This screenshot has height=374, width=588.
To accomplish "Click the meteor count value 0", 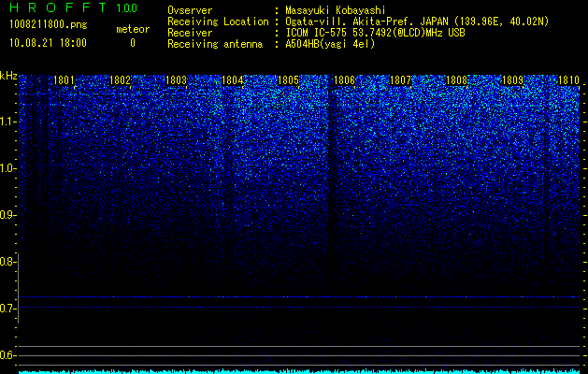I will [133, 43].
